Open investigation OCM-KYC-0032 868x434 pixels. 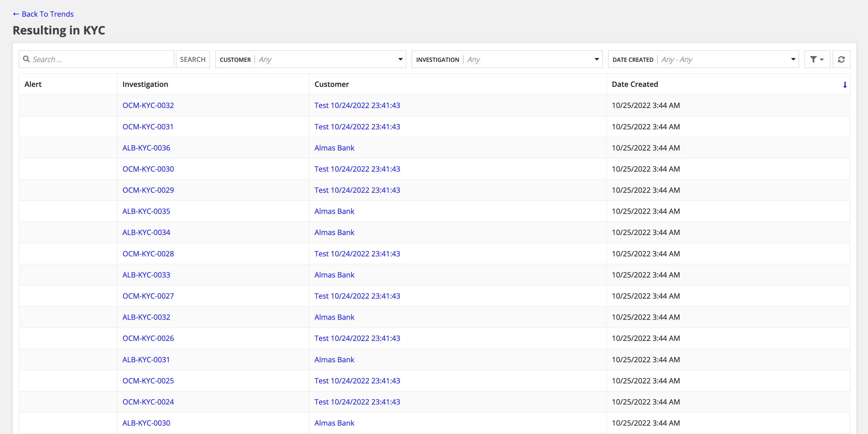pos(148,105)
